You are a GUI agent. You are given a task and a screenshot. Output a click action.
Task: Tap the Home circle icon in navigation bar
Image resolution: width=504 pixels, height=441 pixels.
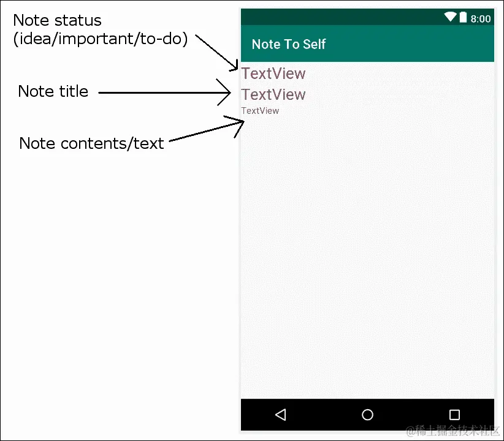pos(367,415)
